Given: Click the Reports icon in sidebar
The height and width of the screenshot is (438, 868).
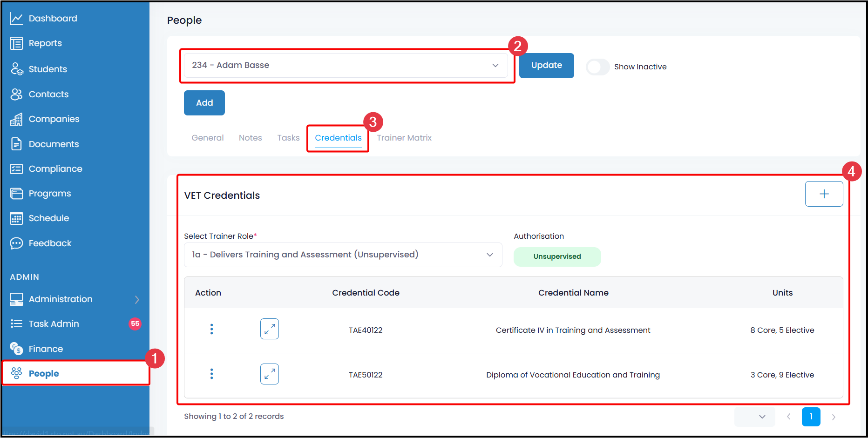Looking at the screenshot, I should (x=16, y=43).
